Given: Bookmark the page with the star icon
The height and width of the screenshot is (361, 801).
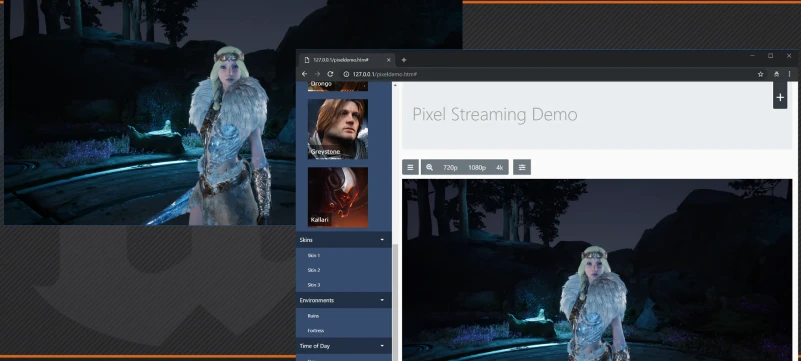Looking at the screenshot, I should pyautogui.click(x=760, y=74).
